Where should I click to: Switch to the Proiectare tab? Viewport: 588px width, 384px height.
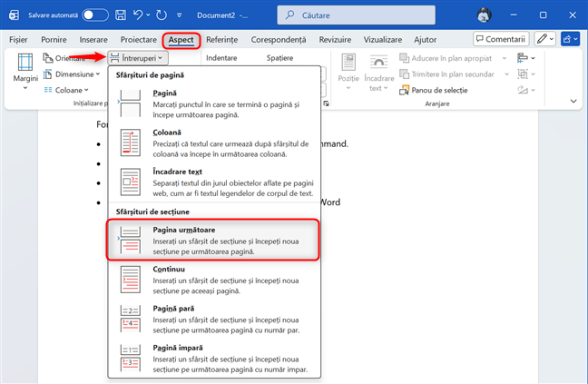(138, 39)
